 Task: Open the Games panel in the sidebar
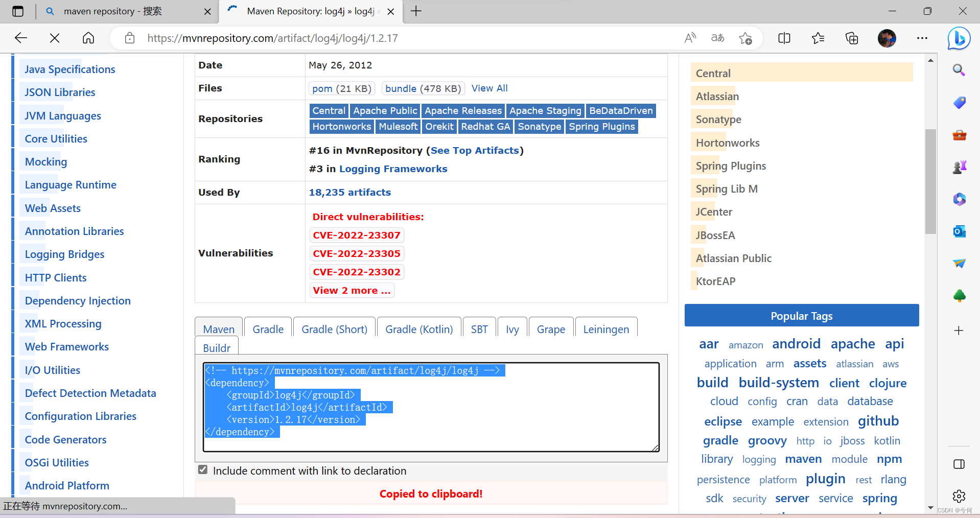point(959,167)
